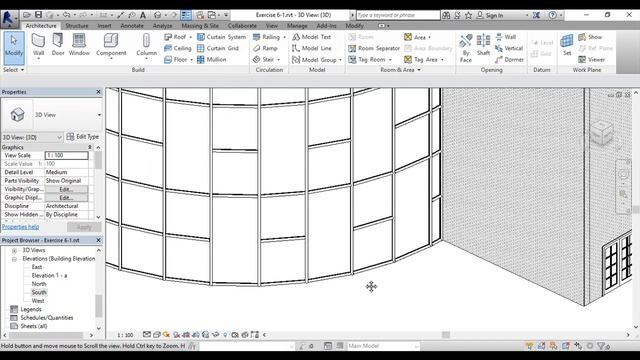Open the South elevation view

(39, 292)
